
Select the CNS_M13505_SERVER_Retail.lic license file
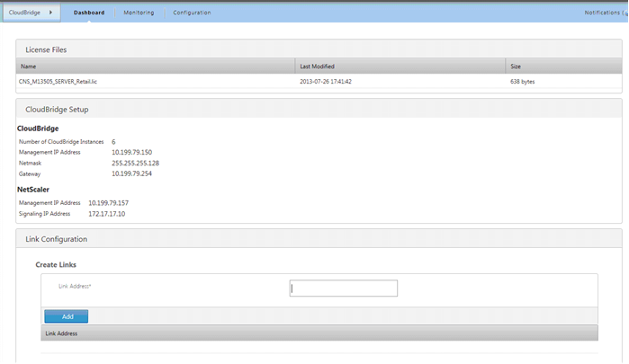58,82
